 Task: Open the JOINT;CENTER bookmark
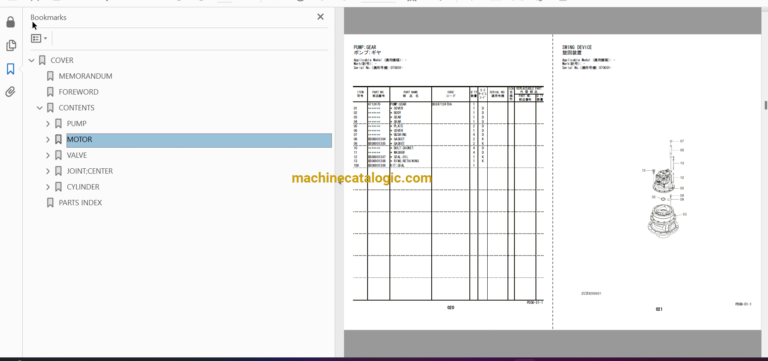pos(90,171)
